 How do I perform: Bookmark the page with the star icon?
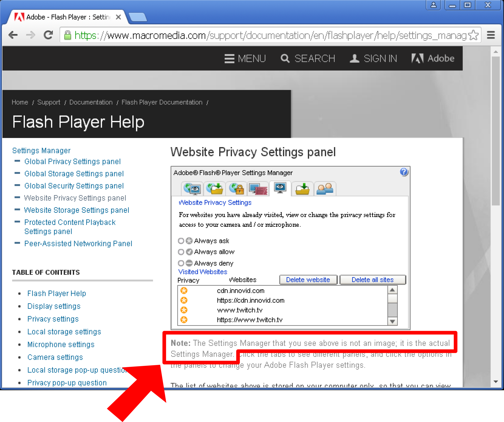point(473,35)
